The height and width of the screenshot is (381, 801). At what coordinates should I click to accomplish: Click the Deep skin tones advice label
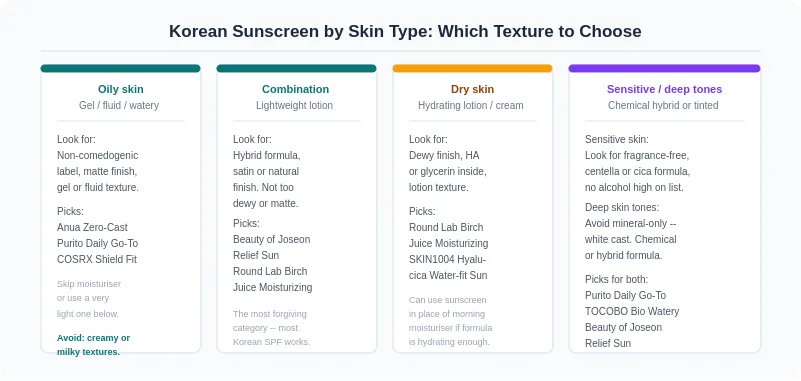click(x=622, y=207)
